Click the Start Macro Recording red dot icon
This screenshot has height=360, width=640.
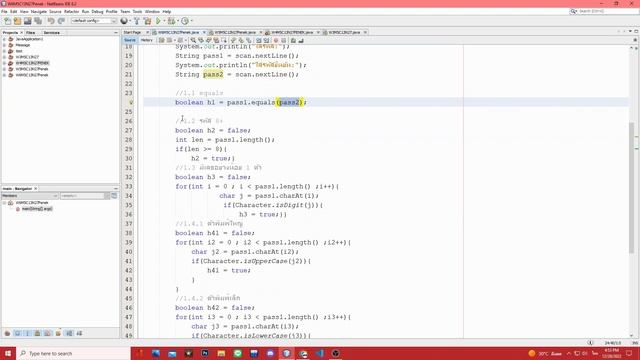tap(276, 40)
